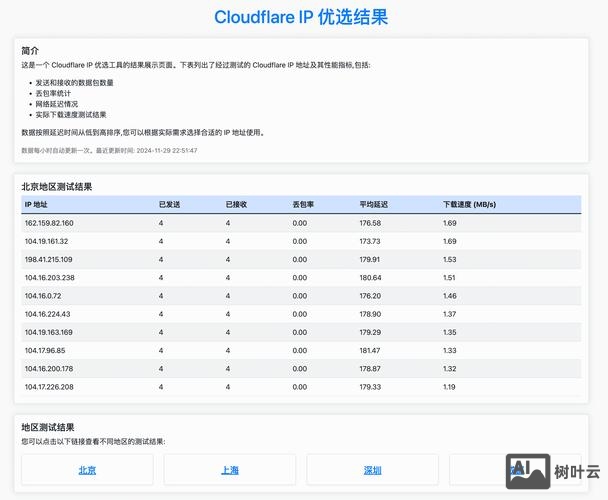Click the IP 地址 column header

click(36, 204)
